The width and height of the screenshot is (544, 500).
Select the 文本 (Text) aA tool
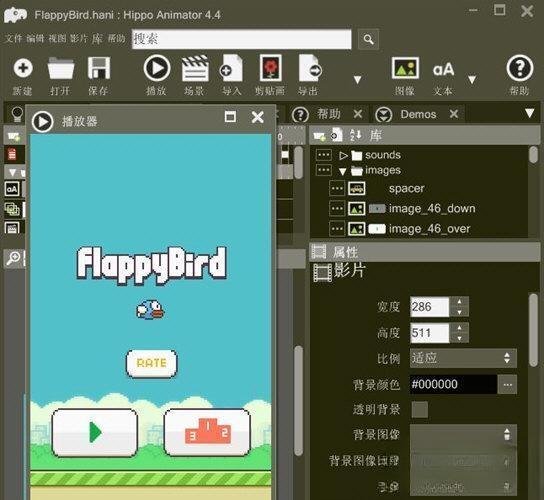pos(443,69)
